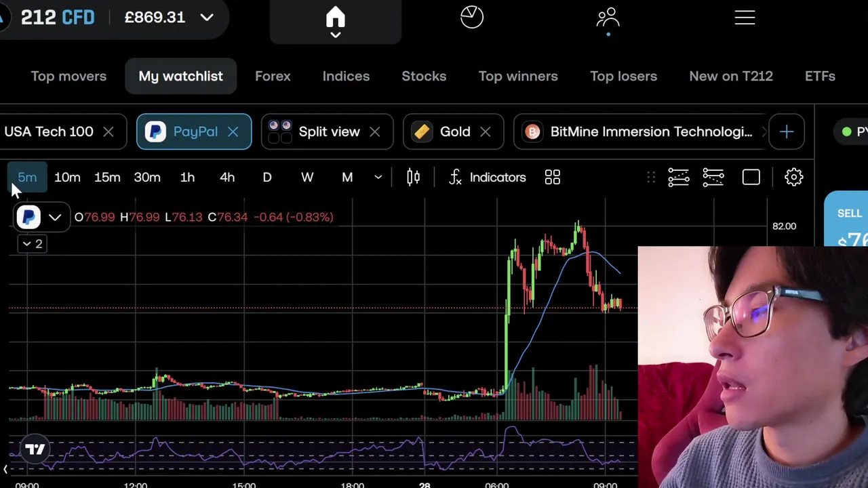Switch to Top movers category
The image size is (868, 488).
click(68, 76)
